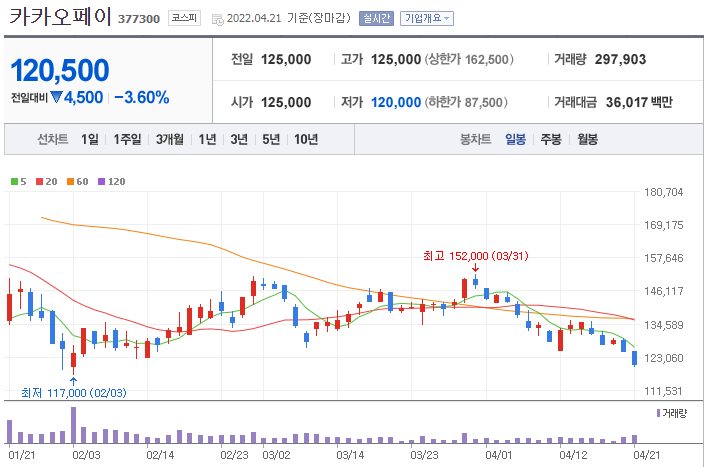
Task: Click the 전일 value 125,000
Action: (x=286, y=59)
